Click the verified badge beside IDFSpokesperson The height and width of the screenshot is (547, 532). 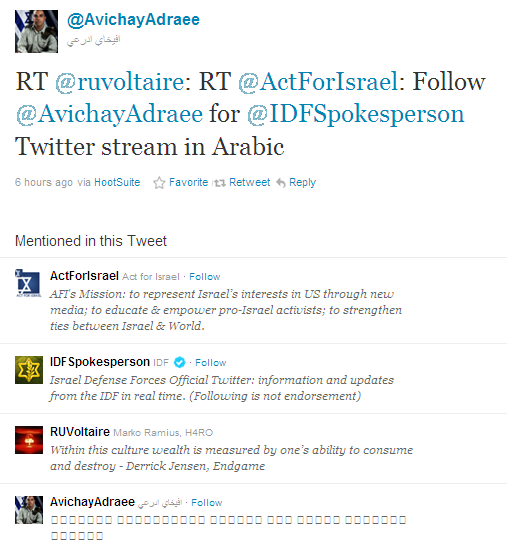pos(180,362)
